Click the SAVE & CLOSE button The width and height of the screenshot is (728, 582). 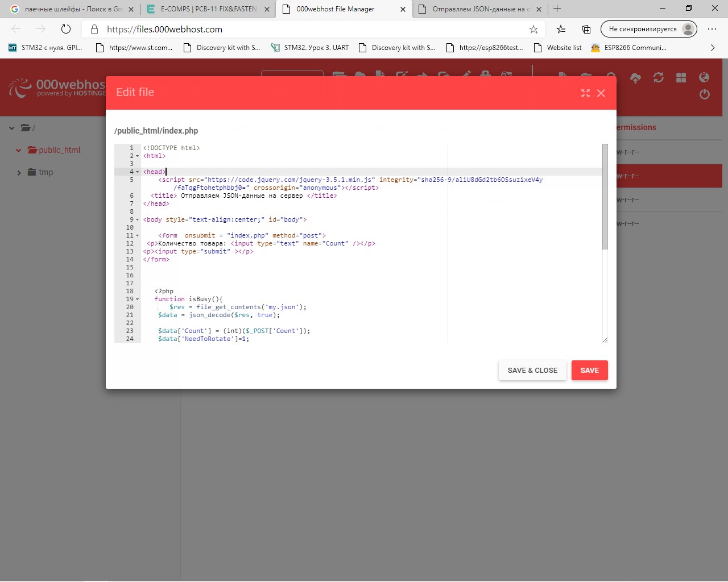click(x=532, y=370)
